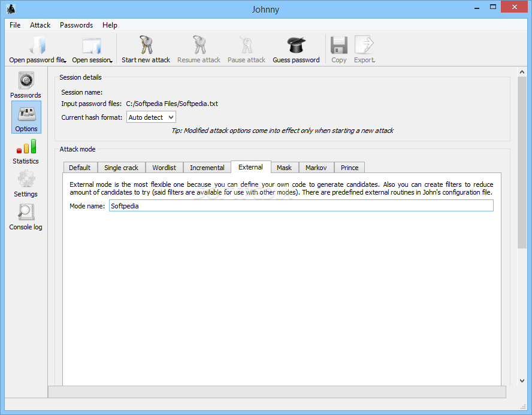Click the scroll down arrow
This screenshot has height=415, width=532.
click(522, 381)
